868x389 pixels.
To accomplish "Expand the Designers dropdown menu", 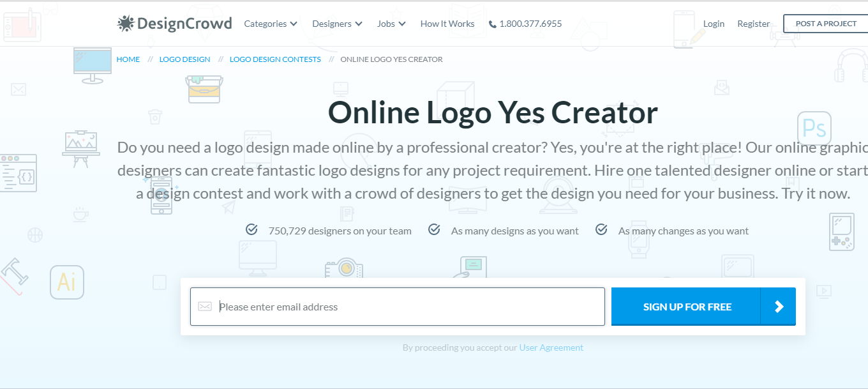I will 337,24.
